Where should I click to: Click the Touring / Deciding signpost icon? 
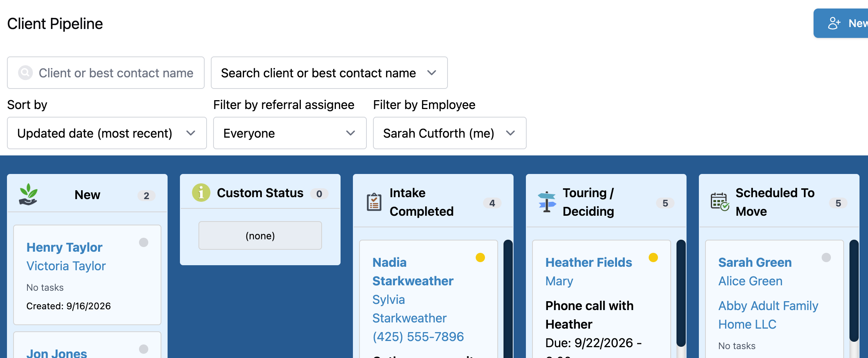pos(547,202)
